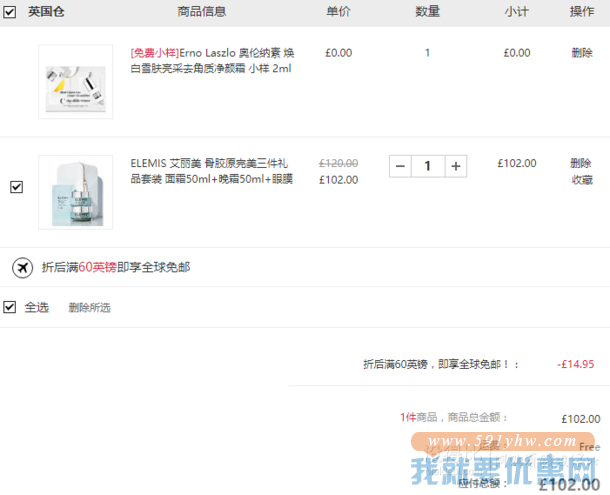Click the £0.00 sample unit price
The height and width of the screenshot is (495, 610).
[338, 53]
